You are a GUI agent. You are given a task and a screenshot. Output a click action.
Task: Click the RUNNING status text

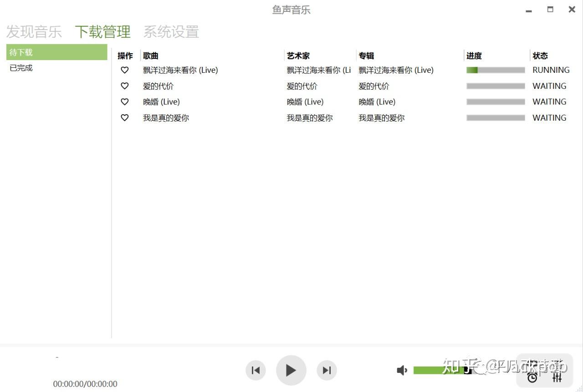tap(551, 70)
